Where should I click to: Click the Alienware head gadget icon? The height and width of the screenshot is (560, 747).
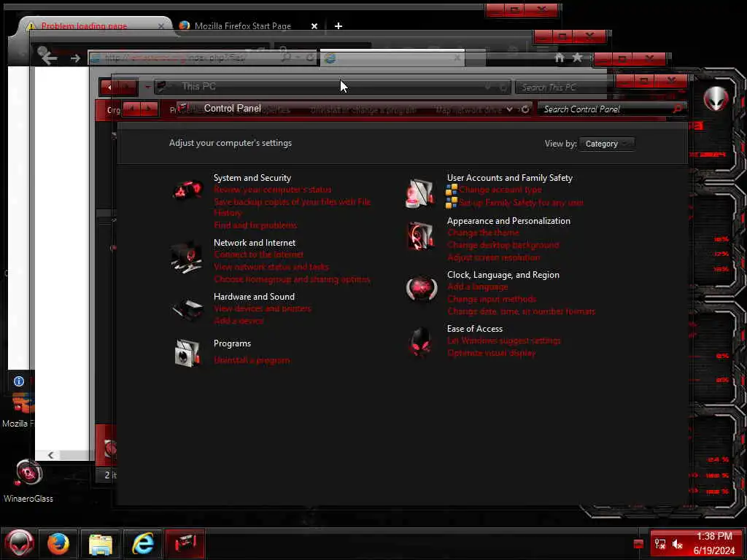pyautogui.click(x=716, y=98)
